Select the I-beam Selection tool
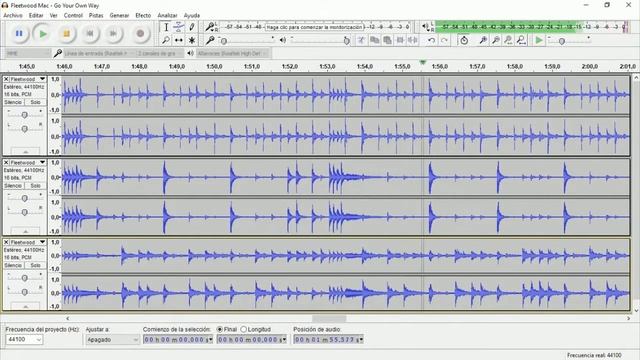 pyautogui.click(x=166, y=27)
